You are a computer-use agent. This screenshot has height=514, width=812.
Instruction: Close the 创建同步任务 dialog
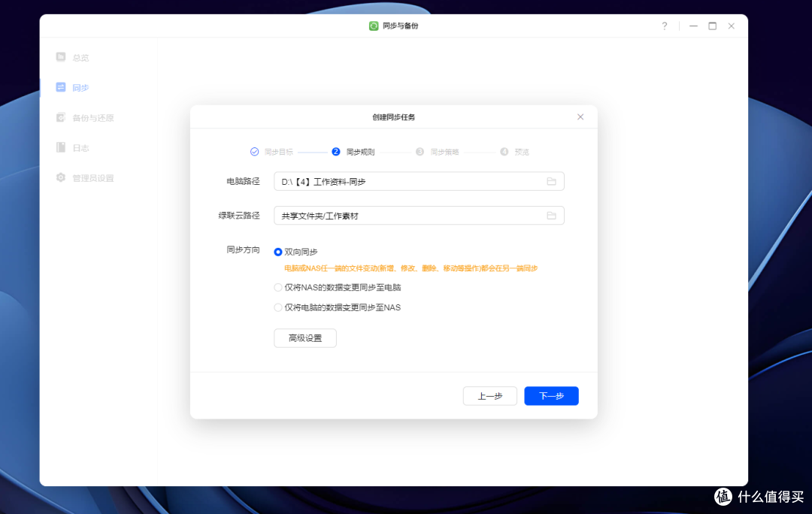tap(580, 117)
